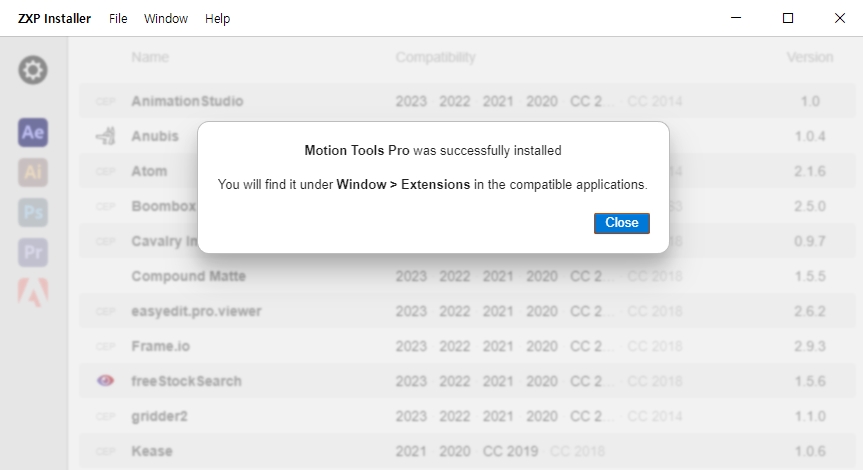Click the Name column header

tap(150, 57)
